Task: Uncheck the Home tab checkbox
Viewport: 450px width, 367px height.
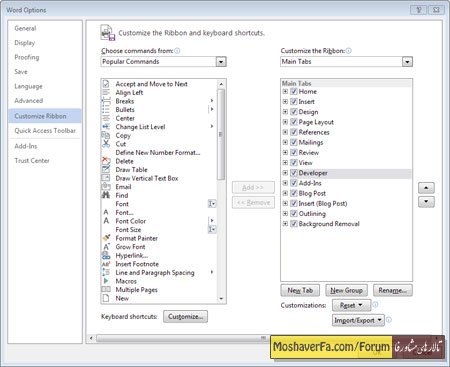Action: coord(294,91)
